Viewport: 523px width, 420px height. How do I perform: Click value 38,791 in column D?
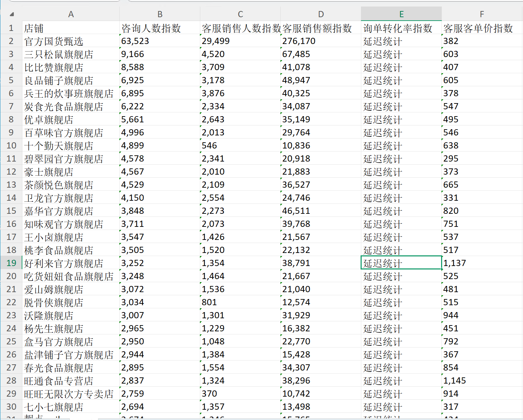[x=296, y=263]
